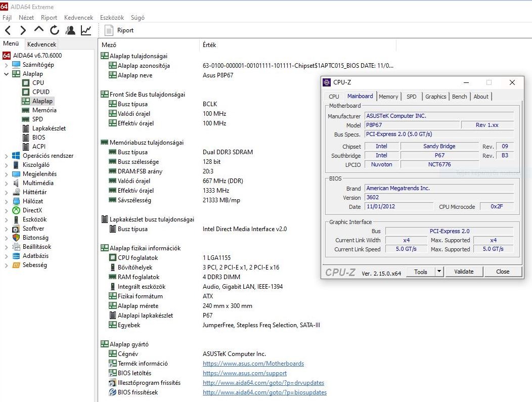Expand the Multimédia node
Screen dimensions: 532x402
pyautogui.click(x=7, y=183)
